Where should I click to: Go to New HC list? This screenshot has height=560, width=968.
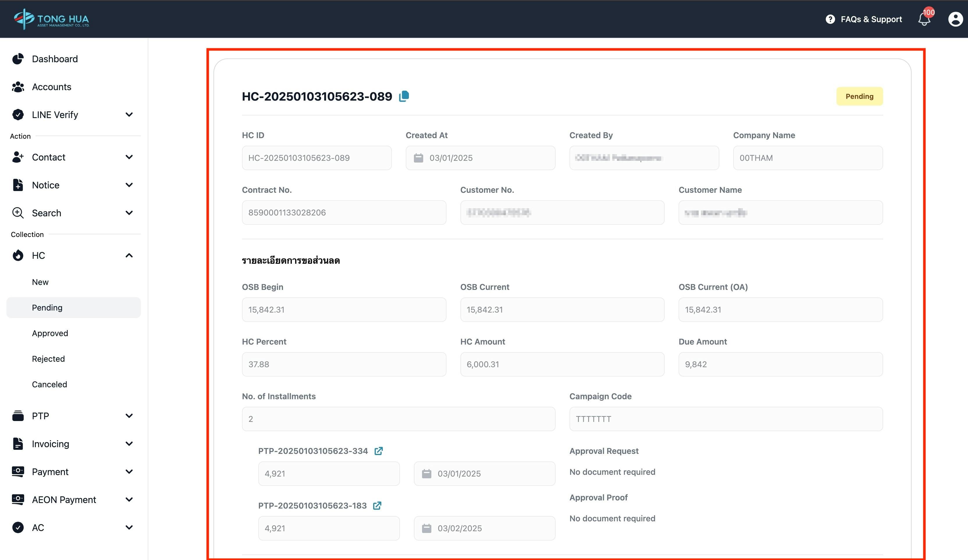[x=40, y=282]
